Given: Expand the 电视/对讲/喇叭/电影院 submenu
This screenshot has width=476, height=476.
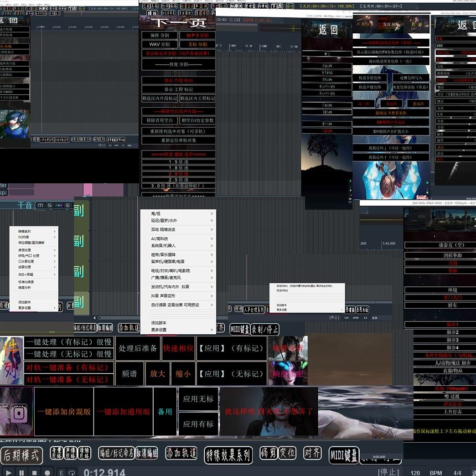Looking at the screenshot, I should (x=179, y=270).
